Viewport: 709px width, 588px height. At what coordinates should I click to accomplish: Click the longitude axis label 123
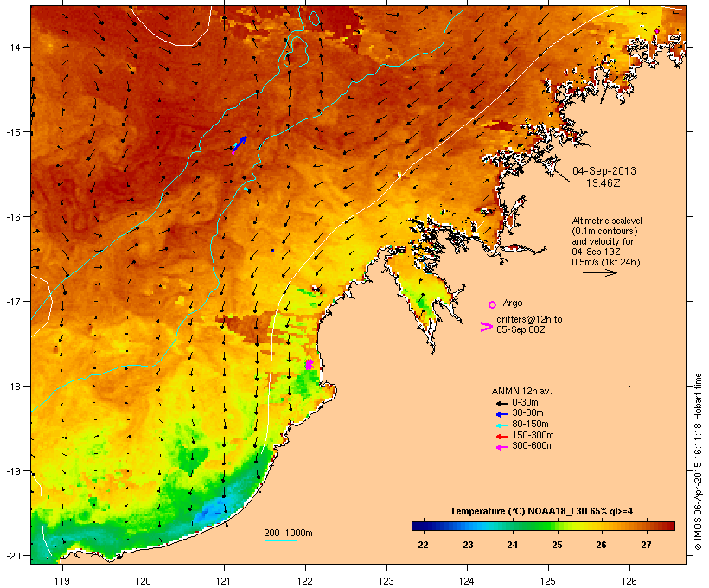click(386, 581)
